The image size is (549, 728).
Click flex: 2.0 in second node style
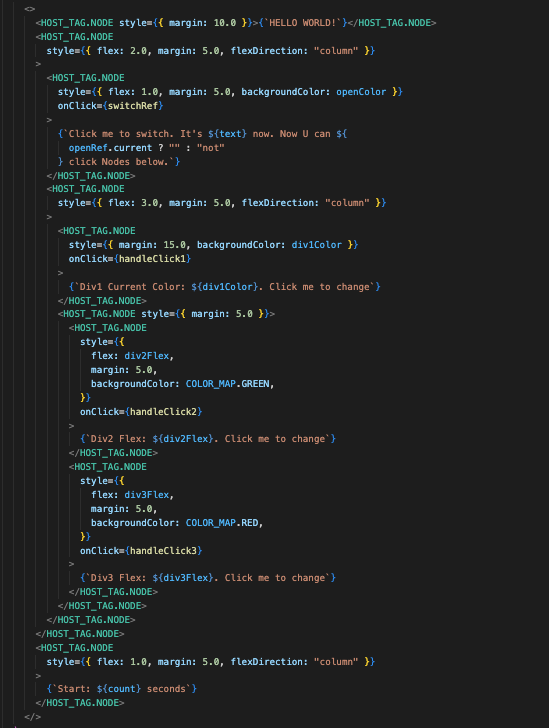pos(121,51)
